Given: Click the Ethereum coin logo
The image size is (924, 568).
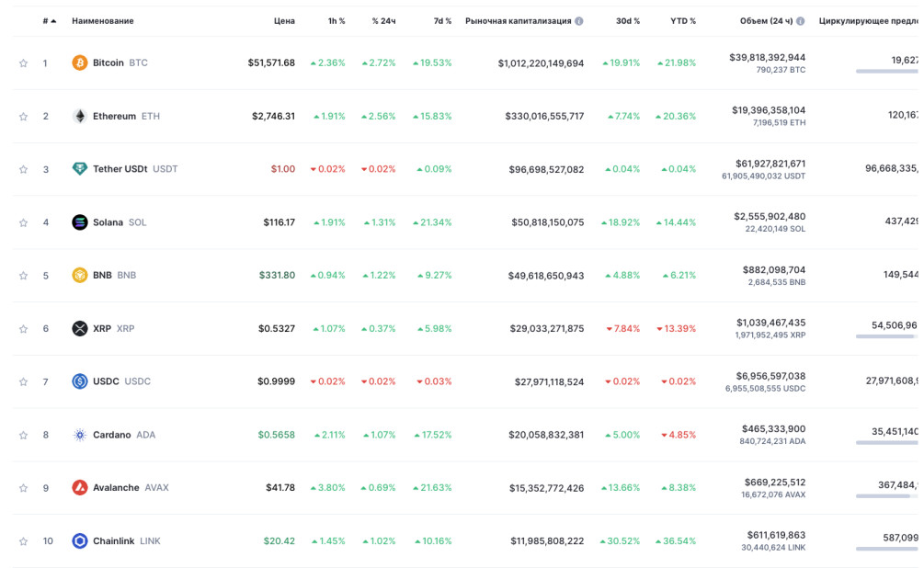Looking at the screenshot, I should coord(80,116).
